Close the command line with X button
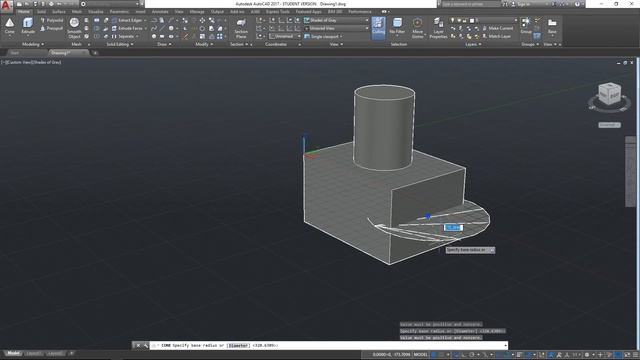This screenshot has width=640, height=360. point(138,345)
